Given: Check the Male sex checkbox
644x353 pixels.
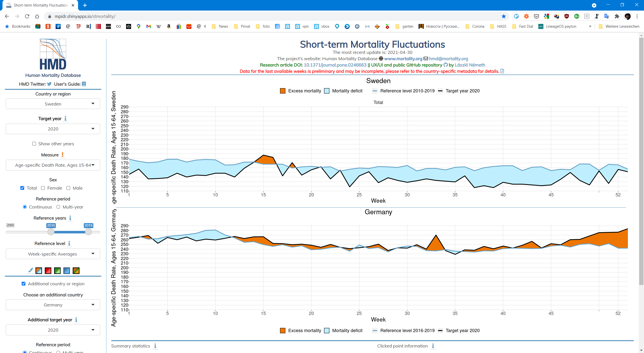Looking at the screenshot, I should (68, 188).
